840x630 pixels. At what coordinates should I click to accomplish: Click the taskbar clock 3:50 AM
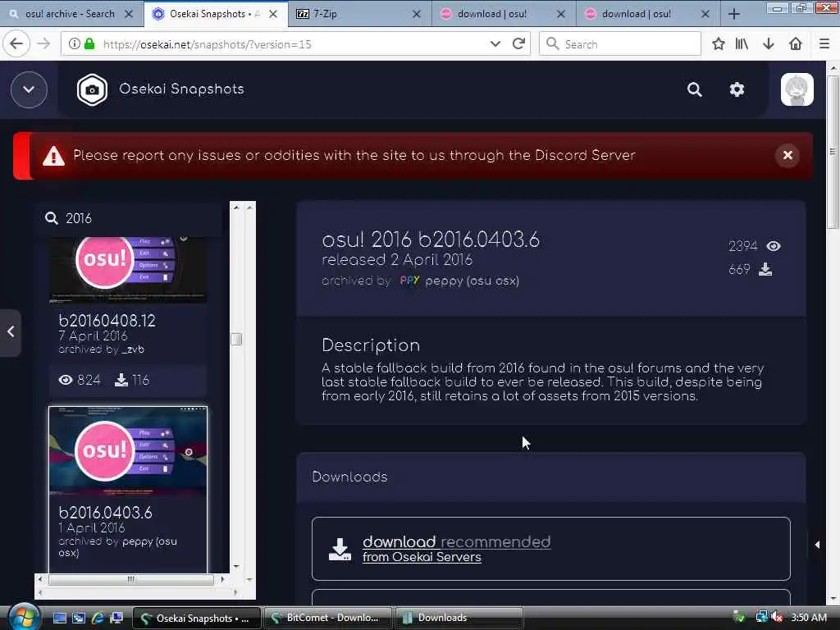(x=808, y=618)
